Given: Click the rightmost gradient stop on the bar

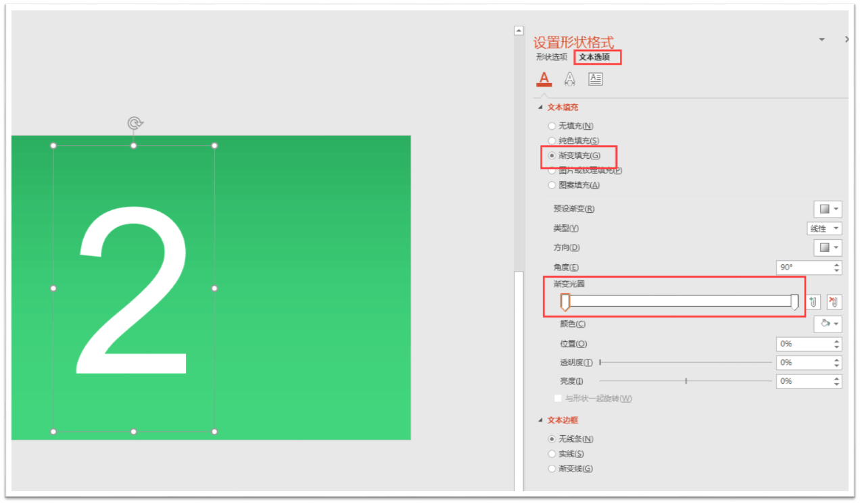Looking at the screenshot, I should 794,302.
